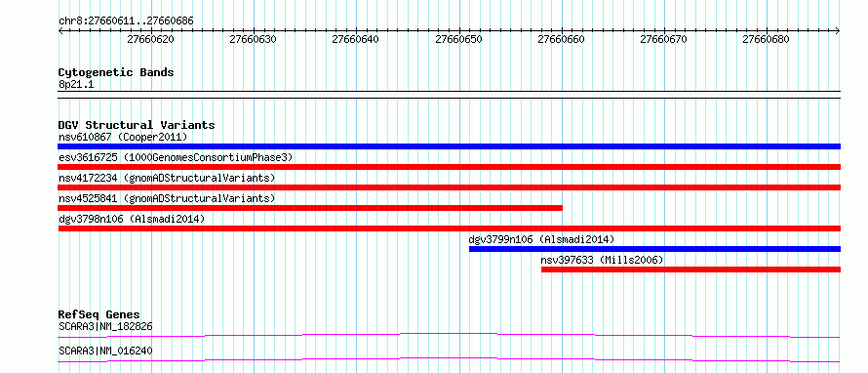Select the nsv397633 red variant bar
The width and height of the screenshot is (868, 373).
coord(690,269)
